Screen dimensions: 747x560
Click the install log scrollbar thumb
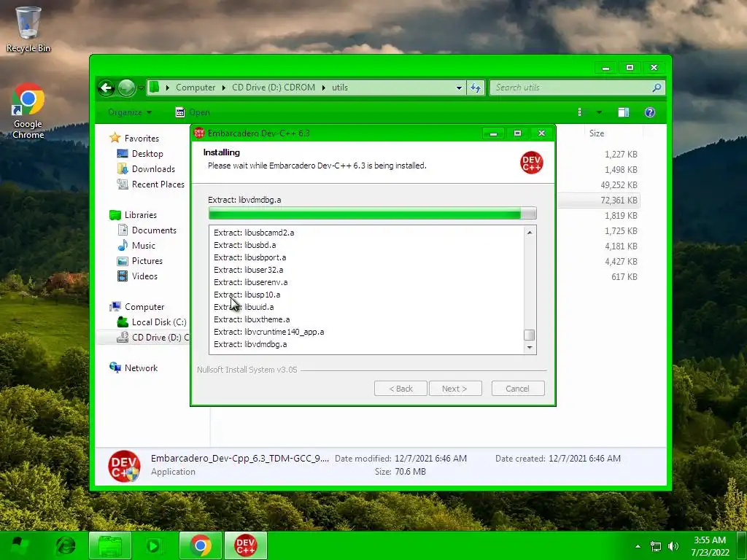click(x=530, y=335)
